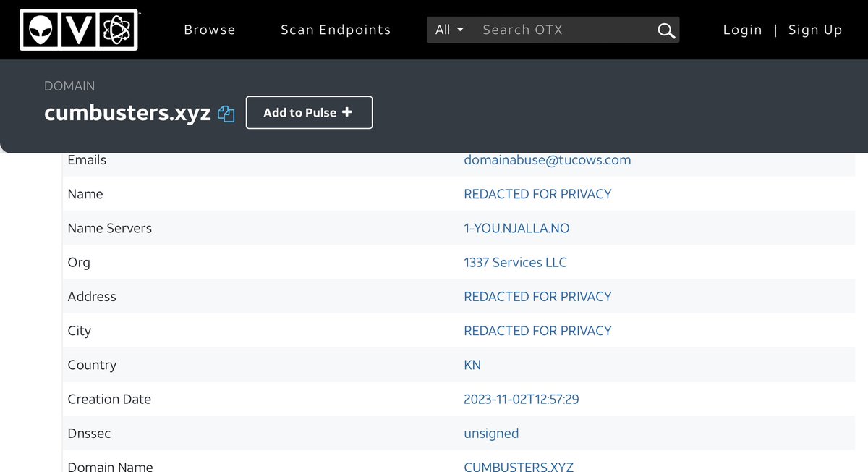Click the 1-YOU.NJALLA.NO name server

pyautogui.click(x=516, y=228)
